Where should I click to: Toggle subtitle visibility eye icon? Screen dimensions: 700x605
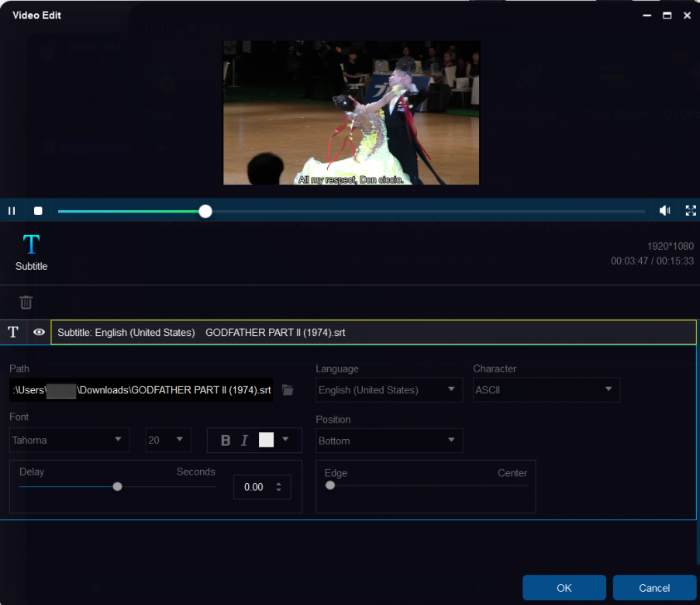click(39, 332)
